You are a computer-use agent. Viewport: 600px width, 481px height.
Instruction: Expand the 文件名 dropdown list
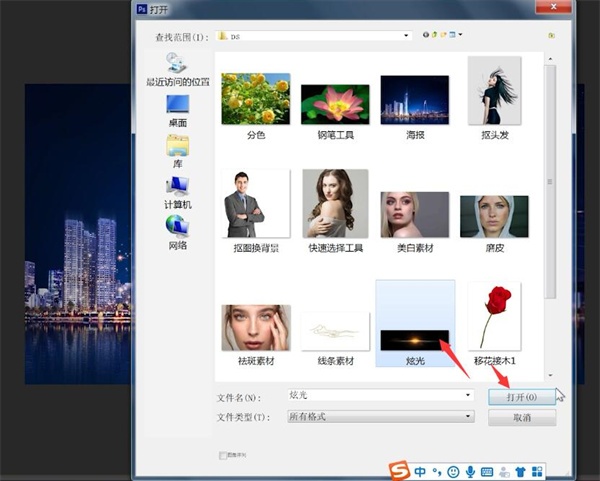pyautogui.click(x=468, y=396)
